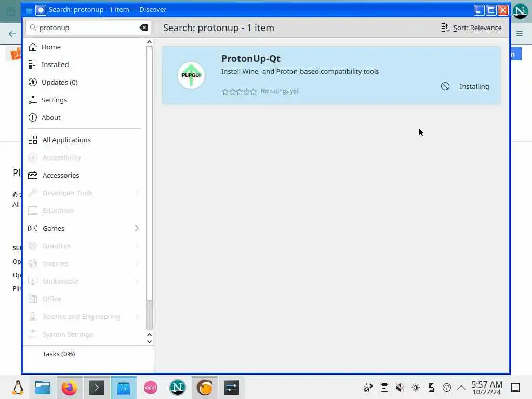
Task: Click the Steam-like tray icon
Action: coord(368,388)
